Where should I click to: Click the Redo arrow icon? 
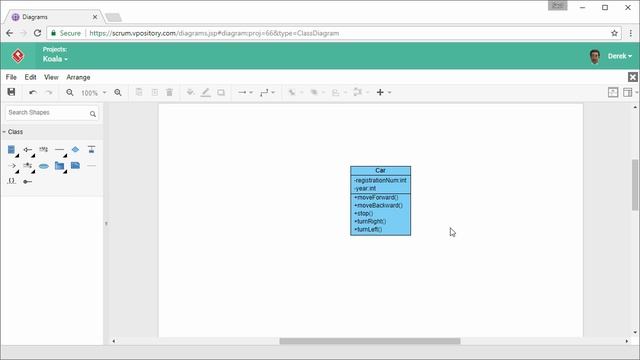point(49,93)
